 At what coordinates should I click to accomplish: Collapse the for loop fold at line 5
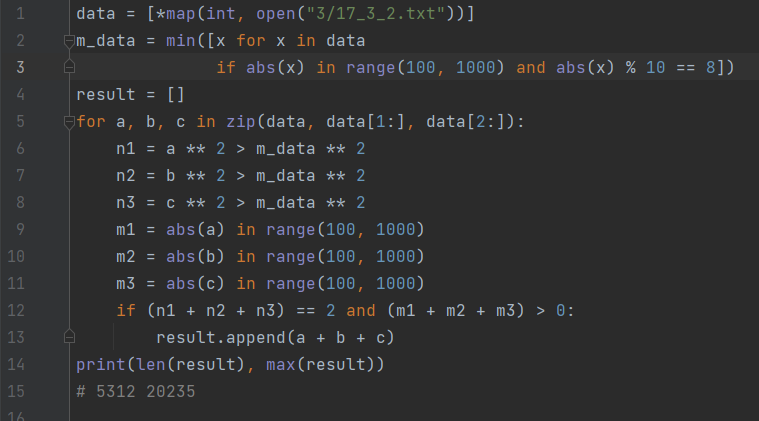[69, 122]
